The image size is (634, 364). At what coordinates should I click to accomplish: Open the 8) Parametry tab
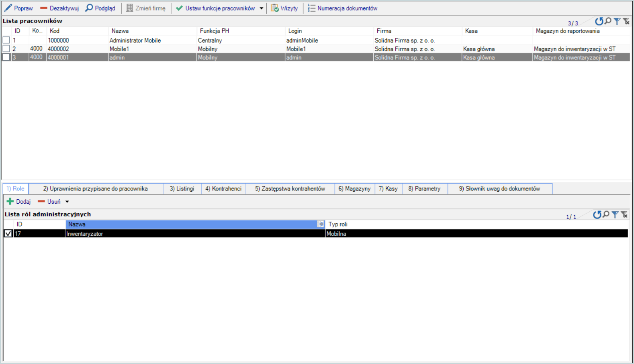[425, 188]
